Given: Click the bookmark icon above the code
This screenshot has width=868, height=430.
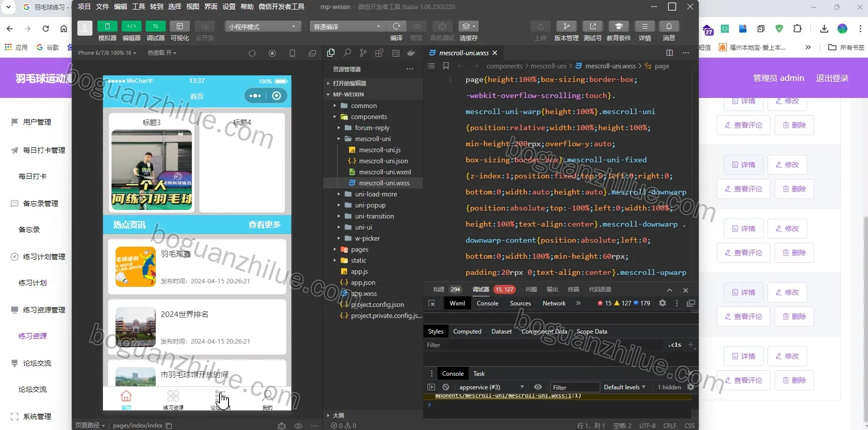Looking at the screenshot, I should pos(446,66).
